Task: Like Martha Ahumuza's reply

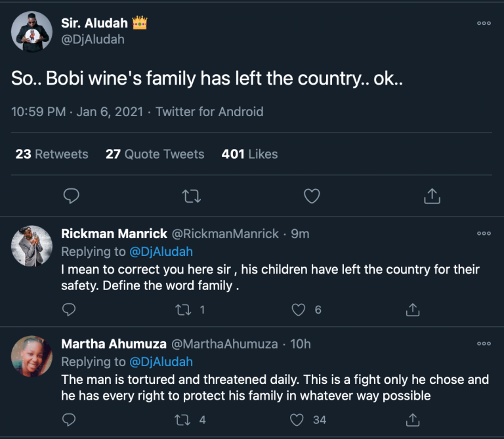Action: (x=299, y=419)
